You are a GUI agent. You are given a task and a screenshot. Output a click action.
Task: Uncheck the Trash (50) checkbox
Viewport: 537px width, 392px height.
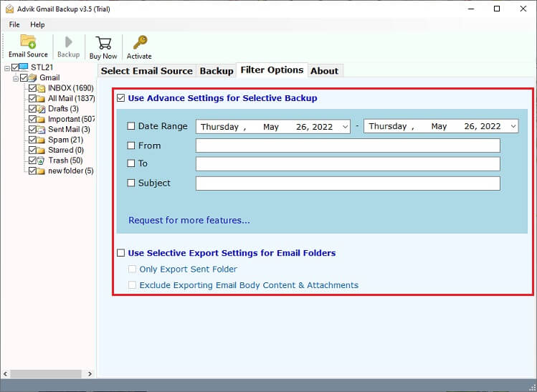click(x=32, y=161)
